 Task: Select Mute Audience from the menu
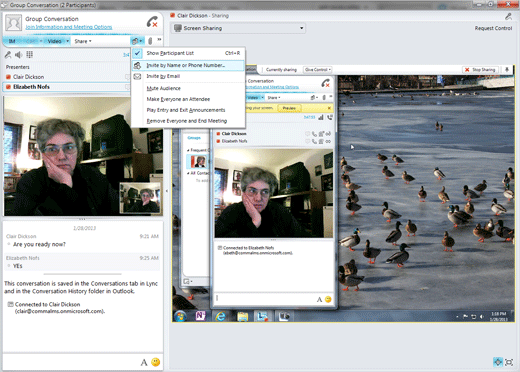tap(188, 88)
